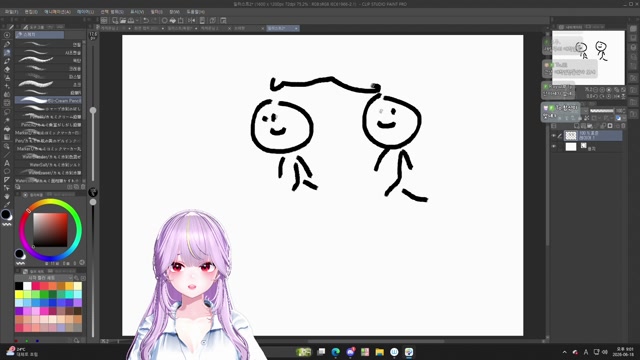This screenshot has height=360, width=640.
Task: Select the first brush in sub tool list
Action: 49,44
